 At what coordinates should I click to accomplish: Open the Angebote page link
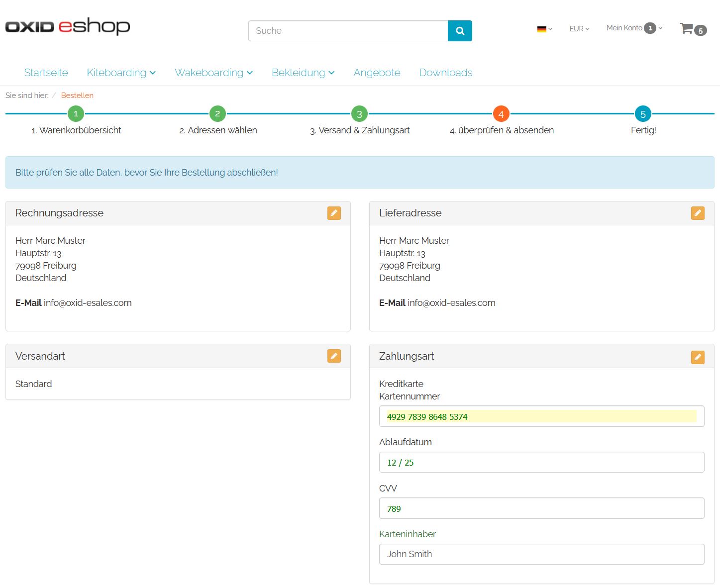377,73
